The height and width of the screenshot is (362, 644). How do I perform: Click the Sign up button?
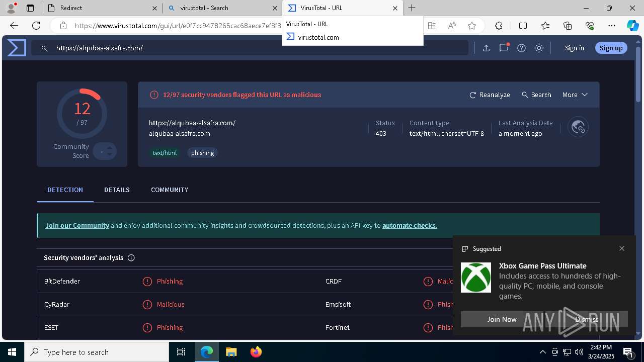[611, 48]
